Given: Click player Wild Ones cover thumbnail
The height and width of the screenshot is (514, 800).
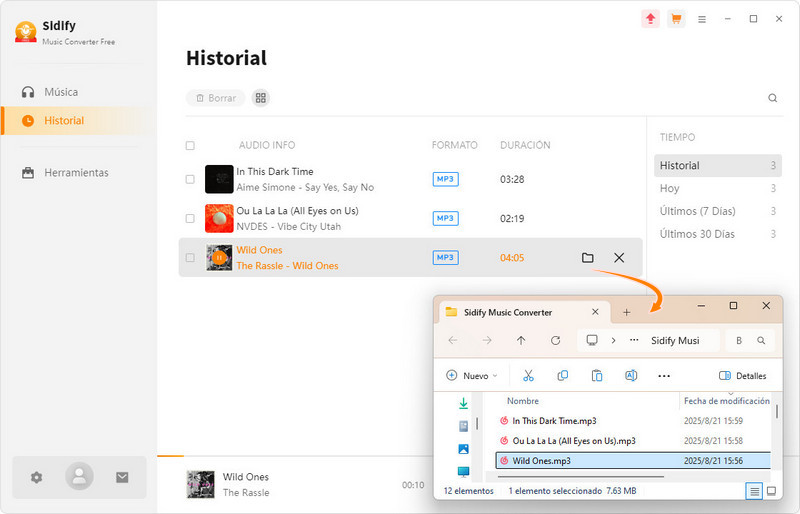Looking at the screenshot, I should [x=201, y=484].
